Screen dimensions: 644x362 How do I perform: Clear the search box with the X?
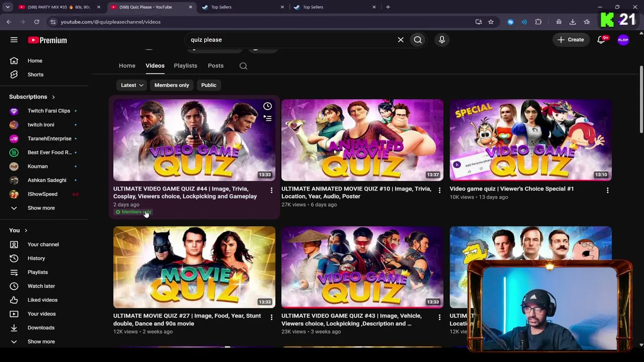(400, 40)
